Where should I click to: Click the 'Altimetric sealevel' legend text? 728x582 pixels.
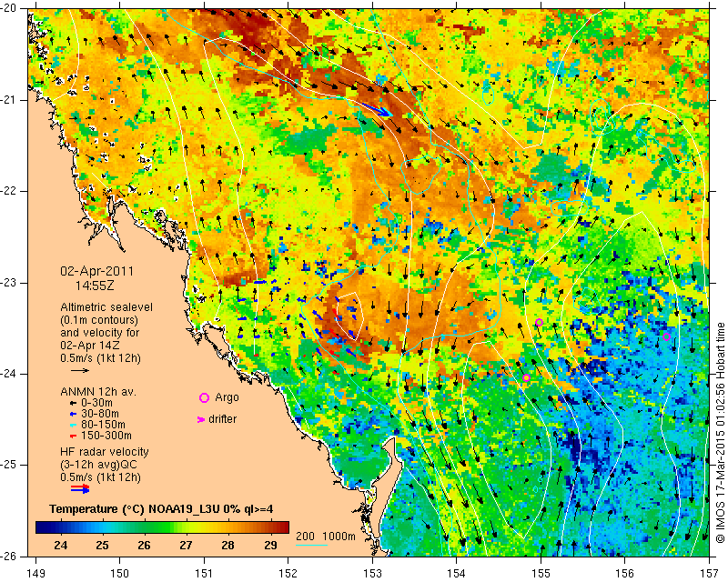pos(106,307)
